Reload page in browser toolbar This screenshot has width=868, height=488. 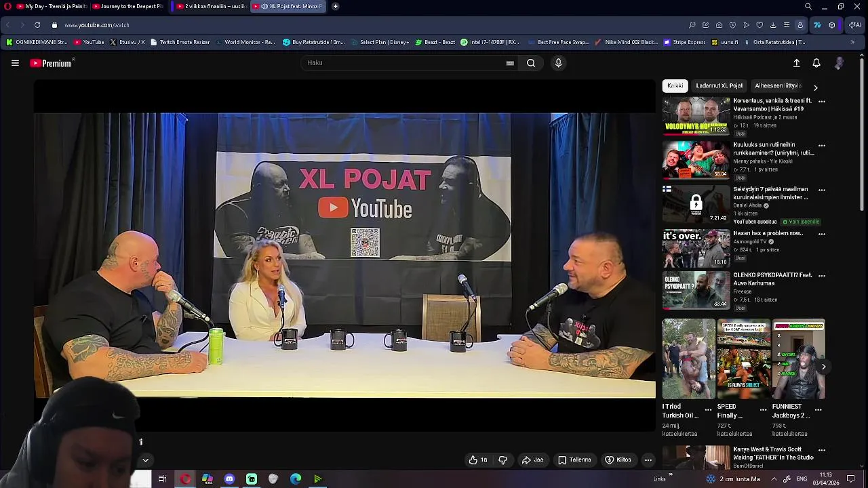point(37,25)
